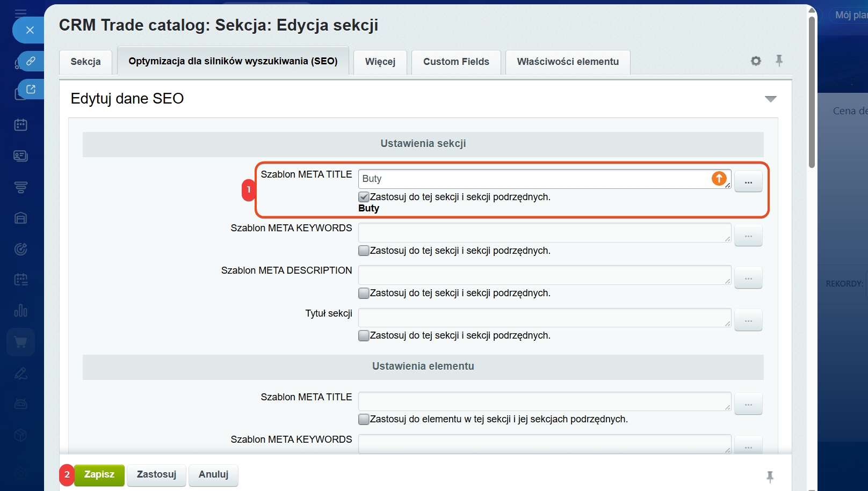The image size is (868, 491).
Task: Open the Custom Fields tab
Action: tap(456, 62)
